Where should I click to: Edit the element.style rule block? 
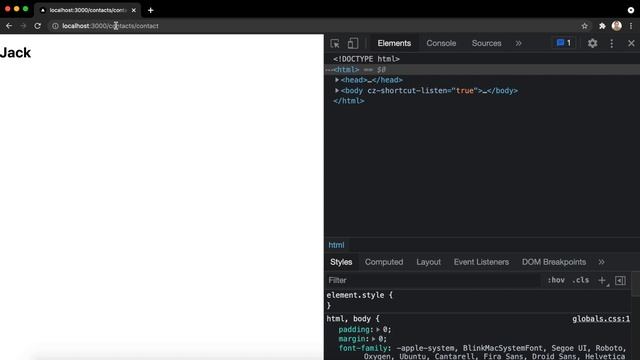click(x=360, y=300)
